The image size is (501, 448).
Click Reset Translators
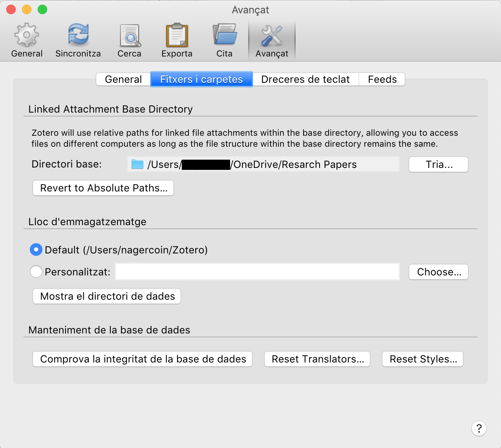point(317,359)
